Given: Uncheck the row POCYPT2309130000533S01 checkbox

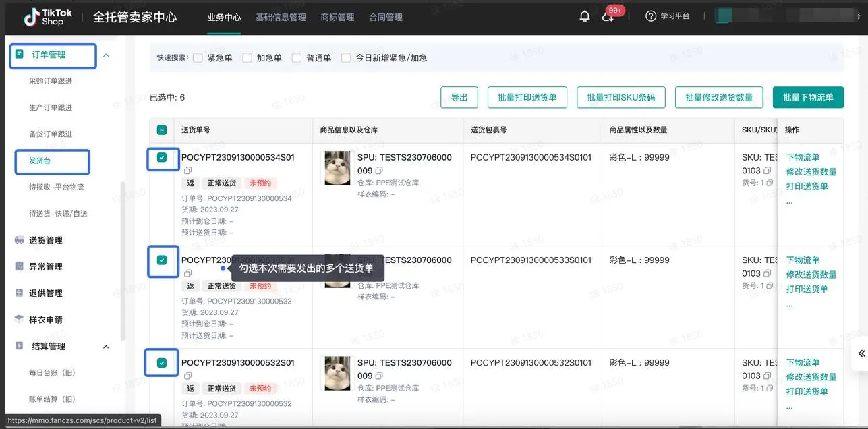Looking at the screenshot, I should pyautogui.click(x=162, y=260).
